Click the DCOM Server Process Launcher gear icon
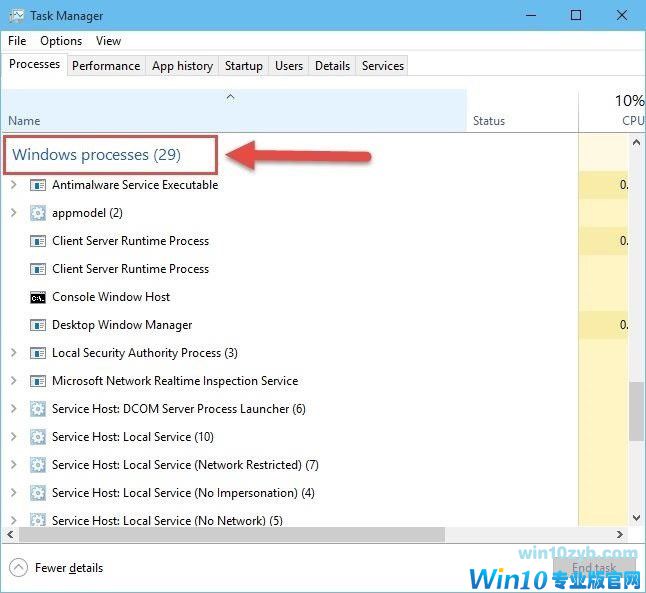The height and width of the screenshot is (593, 646). pyautogui.click(x=38, y=409)
